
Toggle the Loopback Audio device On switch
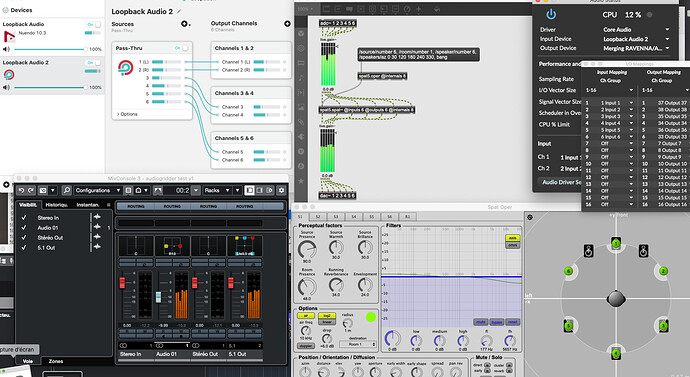[x=94, y=25]
